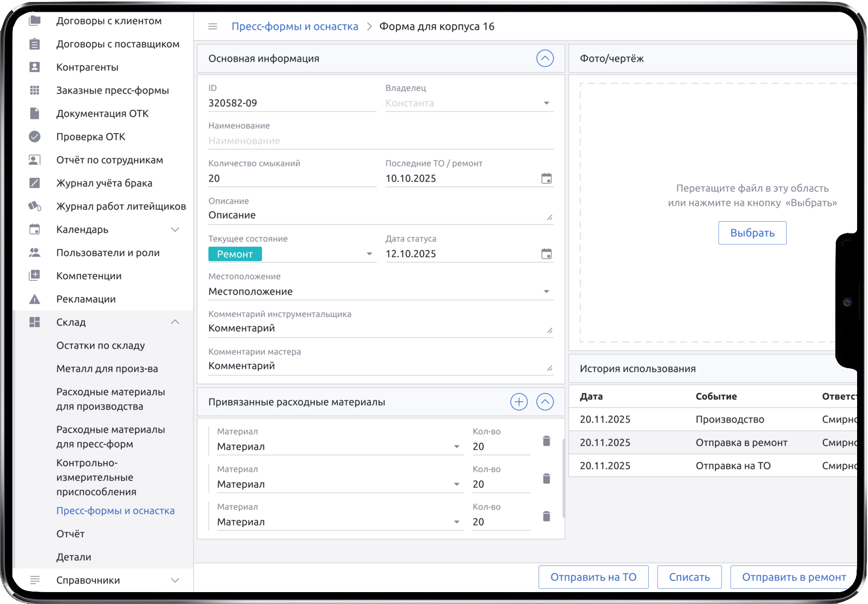The height and width of the screenshot is (604, 868).
Task: Open the hamburger menu beside the breadcrumb
Action: pyautogui.click(x=213, y=26)
